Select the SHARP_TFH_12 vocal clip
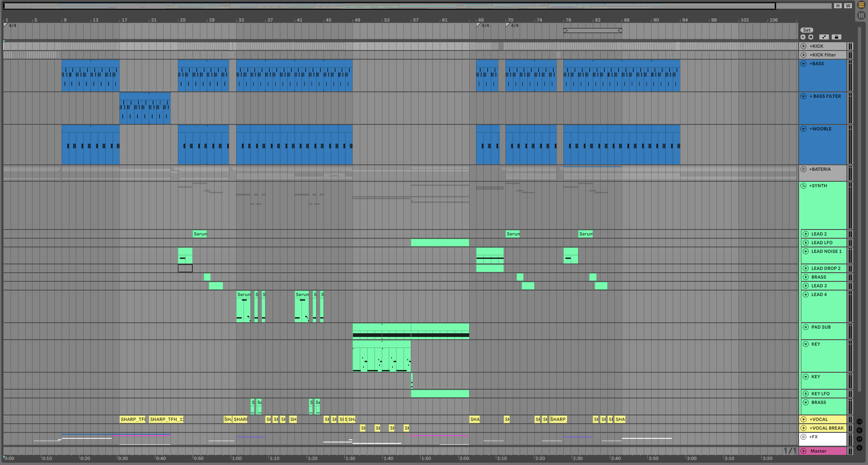 click(166, 420)
